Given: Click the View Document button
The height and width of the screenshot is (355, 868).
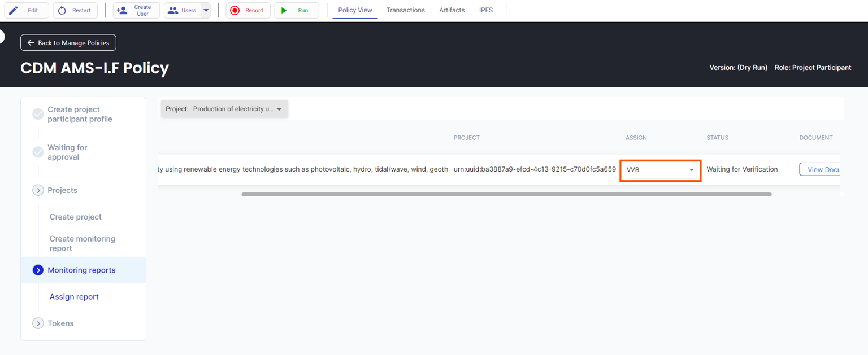Looking at the screenshot, I should click(x=819, y=170).
